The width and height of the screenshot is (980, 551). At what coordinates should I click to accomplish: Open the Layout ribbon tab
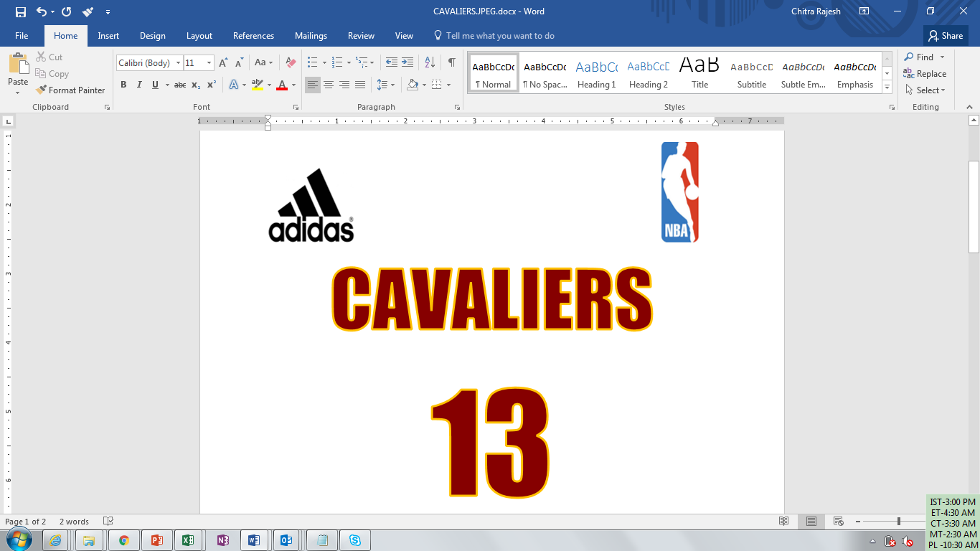199,36
